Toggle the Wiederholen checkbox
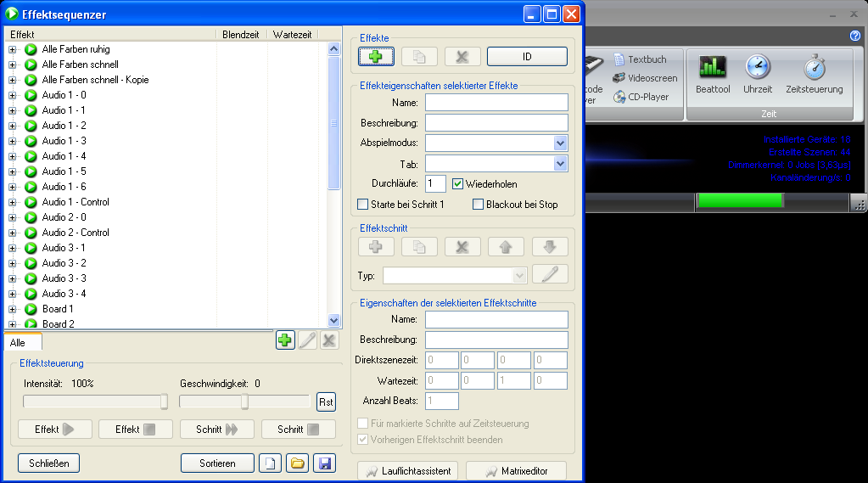Viewport: 868px width, 483px height. pyautogui.click(x=458, y=183)
